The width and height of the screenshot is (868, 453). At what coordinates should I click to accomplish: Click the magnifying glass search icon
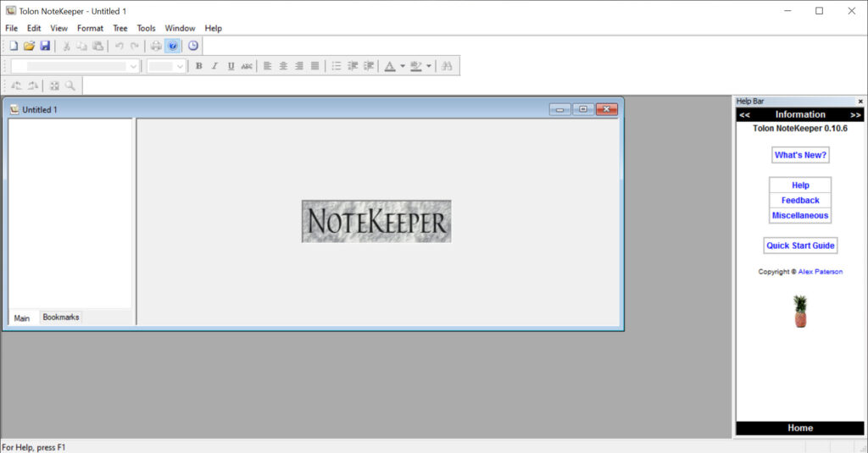(70, 86)
